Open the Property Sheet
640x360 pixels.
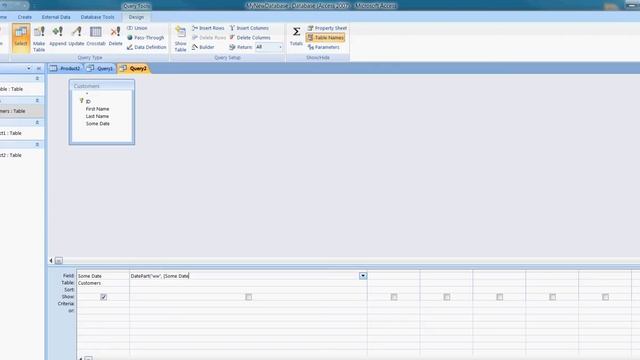tap(327, 28)
